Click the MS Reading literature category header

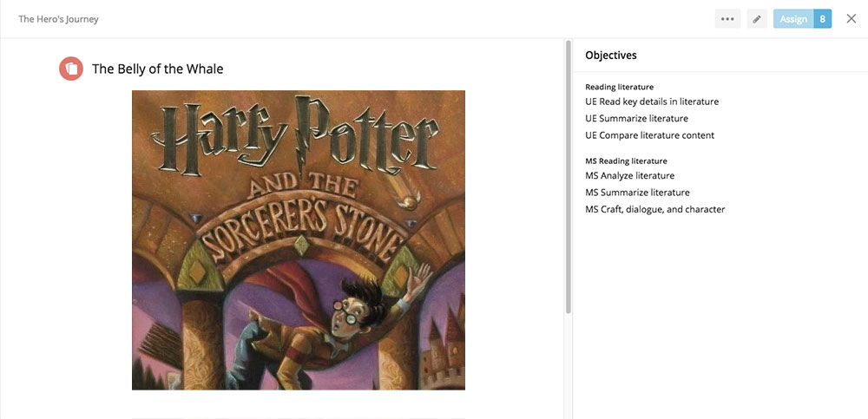[x=626, y=161]
